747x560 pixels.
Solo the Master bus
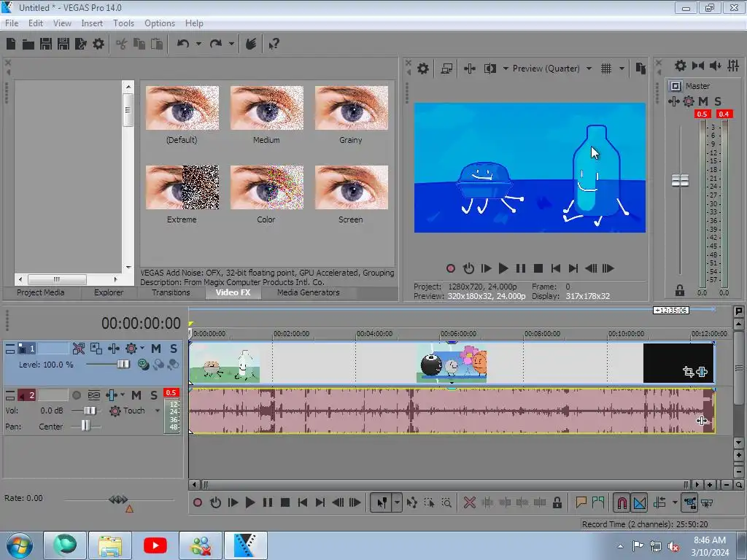[x=718, y=101]
